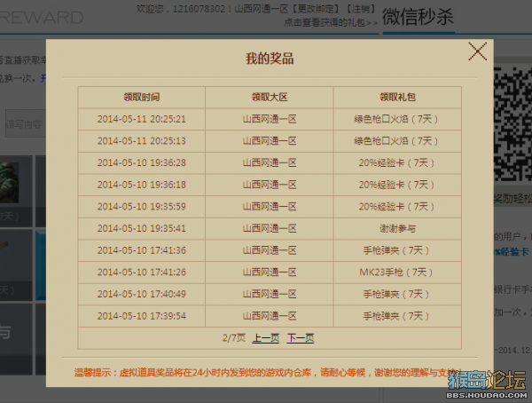Open 点击查看获得的礼包 link
This screenshot has width=532, height=403.
[331, 23]
